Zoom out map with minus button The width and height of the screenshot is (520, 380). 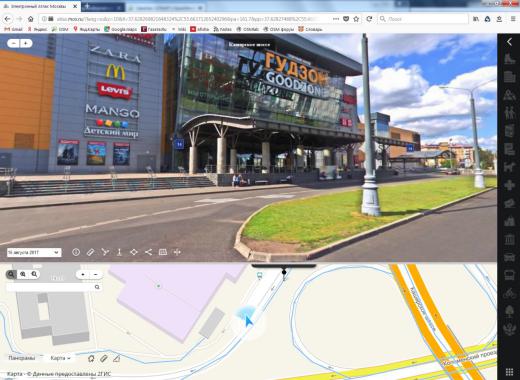96,274
